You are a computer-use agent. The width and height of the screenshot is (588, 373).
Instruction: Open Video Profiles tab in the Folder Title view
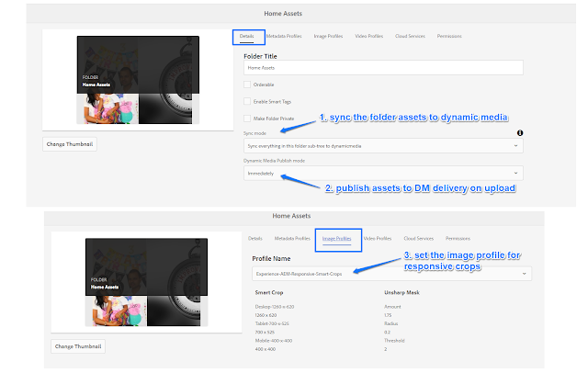(369, 36)
